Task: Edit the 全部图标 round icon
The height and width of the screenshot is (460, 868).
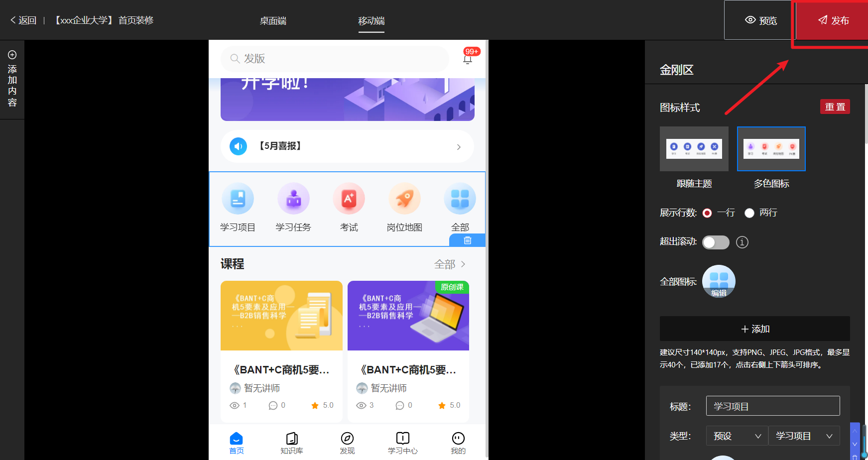Action: click(x=719, y=281)
